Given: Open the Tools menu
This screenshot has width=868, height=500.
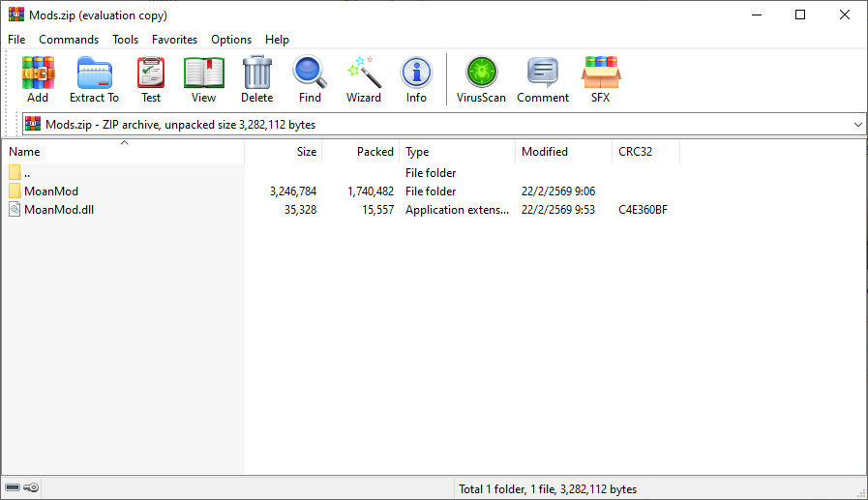Looking at the screenshot, I should [x=125, y=40].
